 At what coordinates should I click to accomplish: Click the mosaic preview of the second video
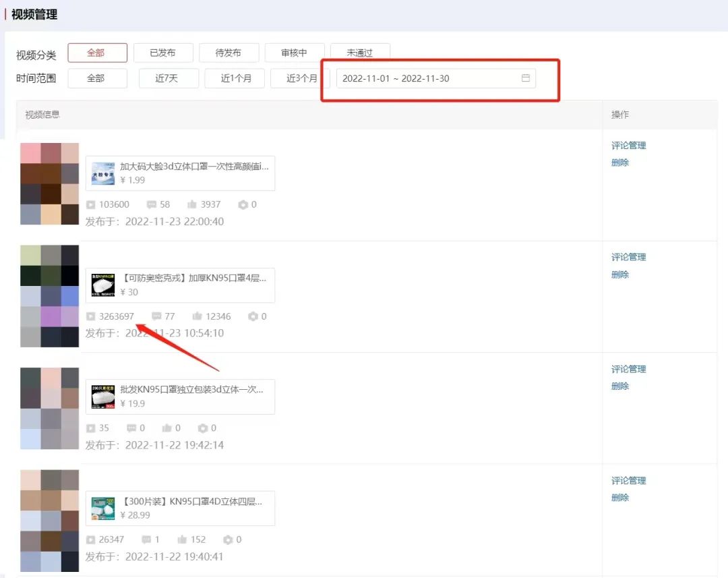pyautogui.click(x=49, y=295)
